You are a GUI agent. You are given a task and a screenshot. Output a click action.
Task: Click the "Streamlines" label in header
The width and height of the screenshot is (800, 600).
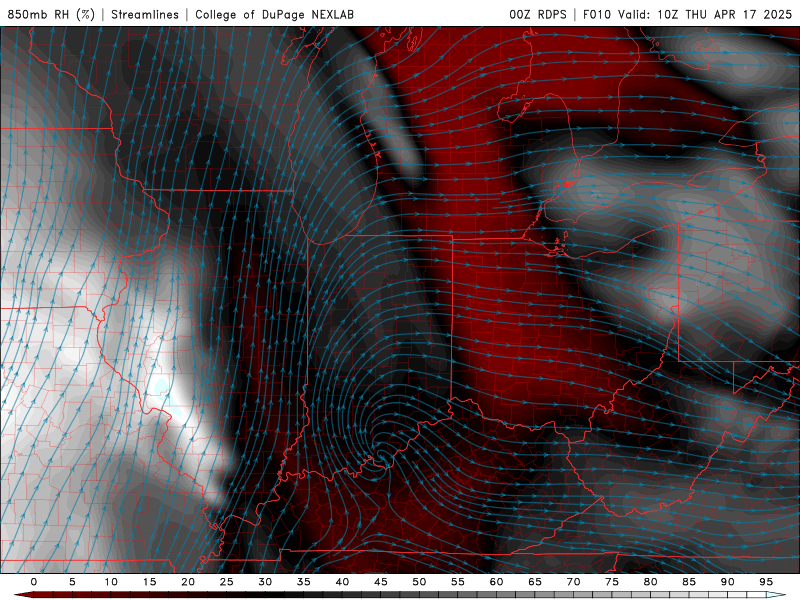(145, 14)
